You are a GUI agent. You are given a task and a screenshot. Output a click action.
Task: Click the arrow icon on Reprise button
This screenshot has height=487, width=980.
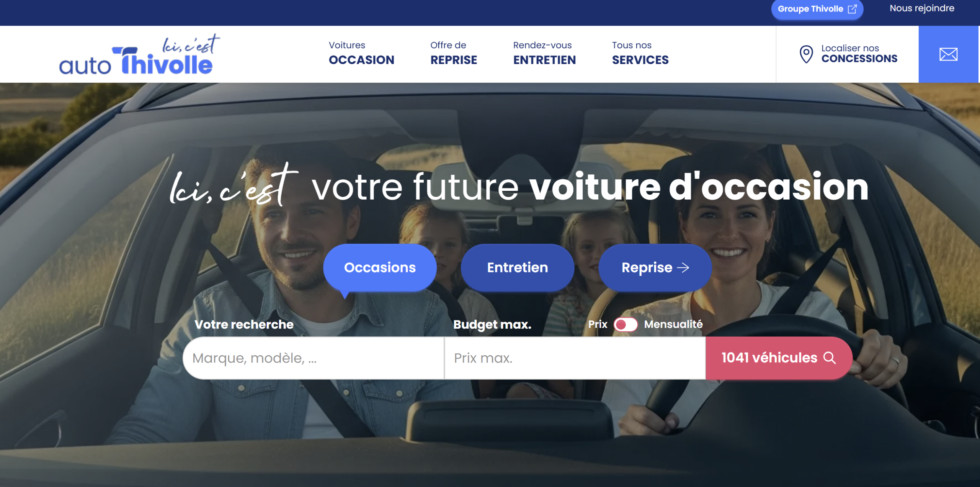coord(683,267)
